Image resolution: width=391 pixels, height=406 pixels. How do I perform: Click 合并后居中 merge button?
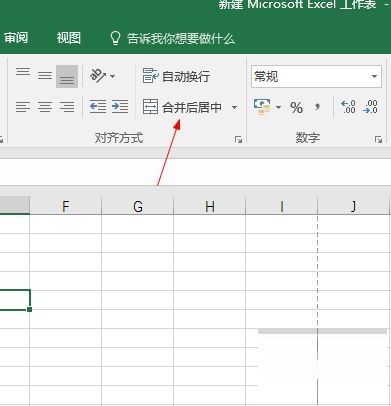pos(182,107)
